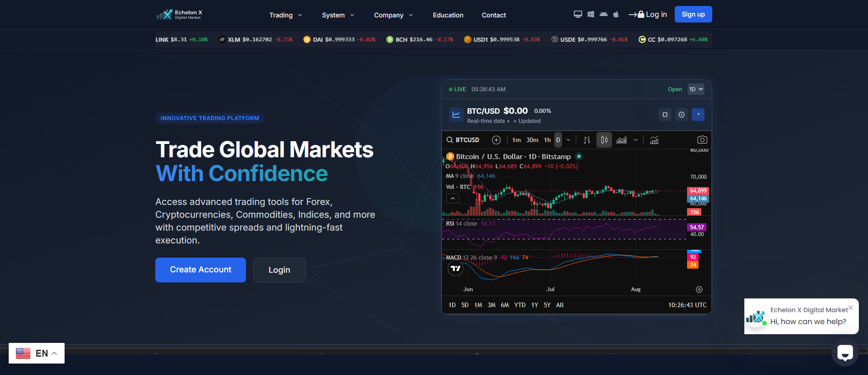Image resolution: width=868 pixels, height=375 pixels.
Task: Select USDE ticker in price strip
Action: pos(590,39)
